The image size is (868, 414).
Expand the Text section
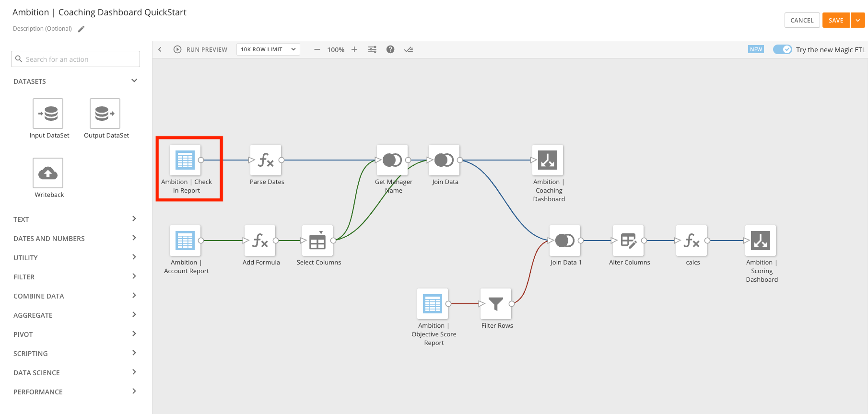point(134,219)
